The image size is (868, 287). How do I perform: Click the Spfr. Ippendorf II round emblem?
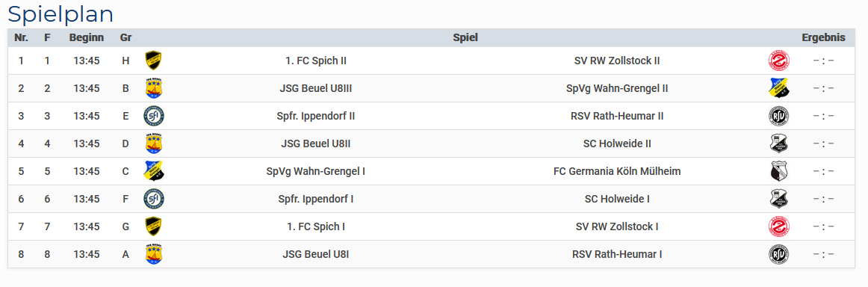153,116
